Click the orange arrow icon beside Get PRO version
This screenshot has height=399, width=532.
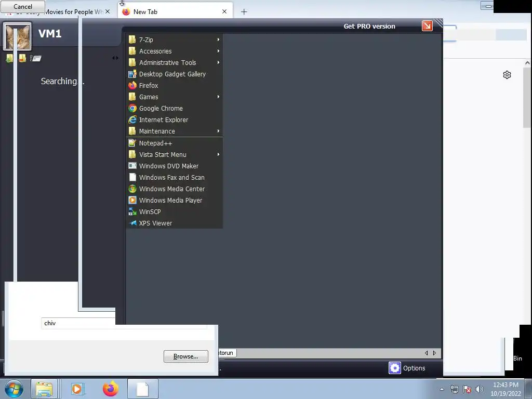point(427,26)
